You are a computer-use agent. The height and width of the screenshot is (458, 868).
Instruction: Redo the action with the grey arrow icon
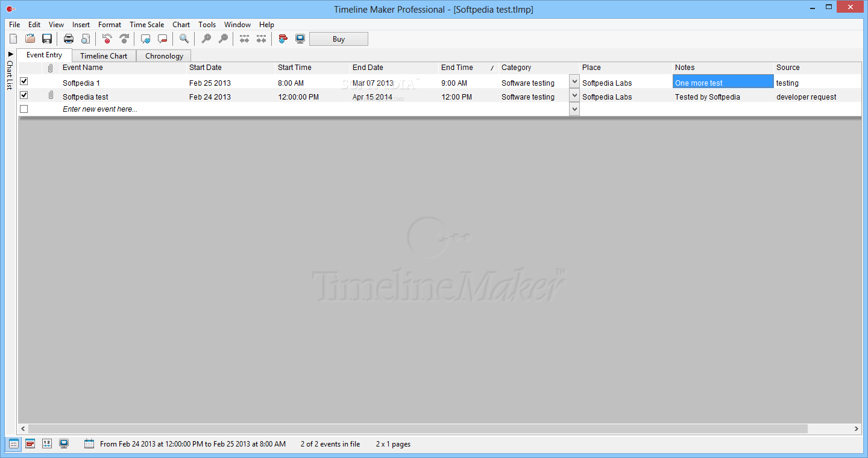pyautogui.click(x=124, y=39)
